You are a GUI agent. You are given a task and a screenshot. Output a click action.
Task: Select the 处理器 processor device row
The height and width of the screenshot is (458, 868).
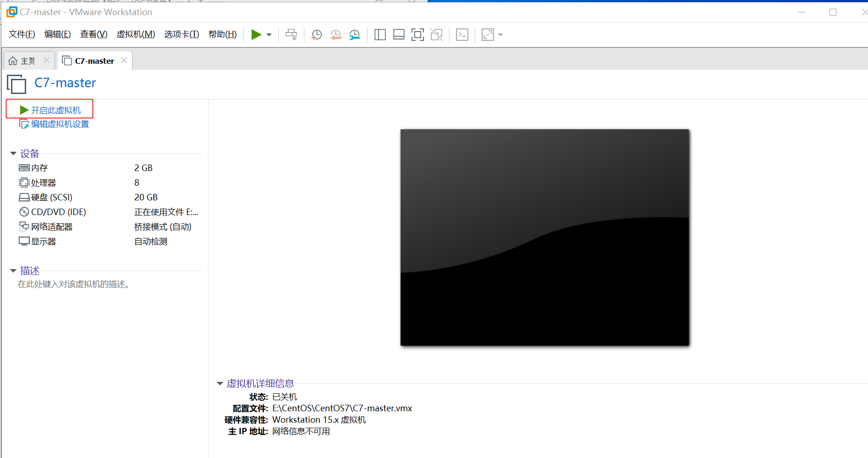109,183
